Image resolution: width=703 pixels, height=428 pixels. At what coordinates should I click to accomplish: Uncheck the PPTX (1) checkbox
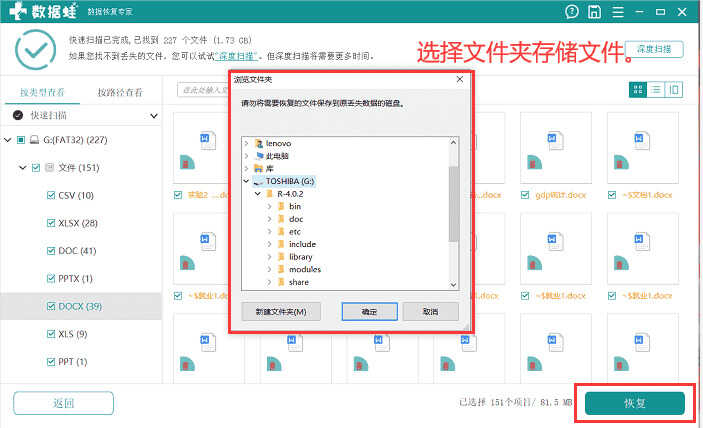point(51,279)
